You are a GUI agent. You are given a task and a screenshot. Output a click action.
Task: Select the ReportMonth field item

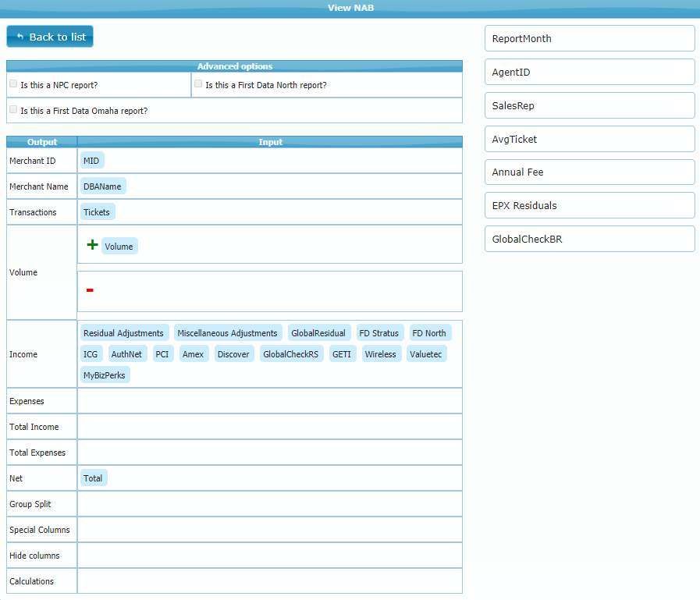(589, 38)
